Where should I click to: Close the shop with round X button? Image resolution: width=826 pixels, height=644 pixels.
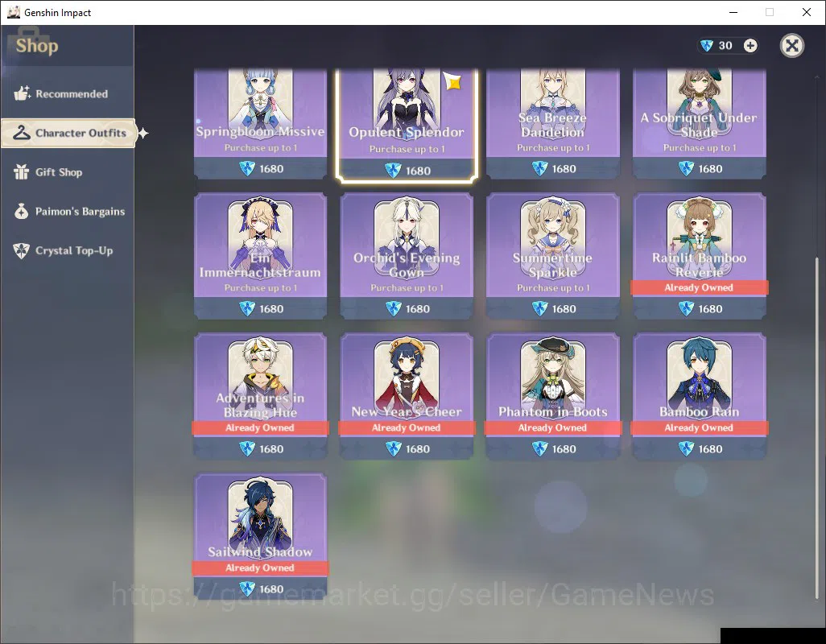[x=791, y=46]
